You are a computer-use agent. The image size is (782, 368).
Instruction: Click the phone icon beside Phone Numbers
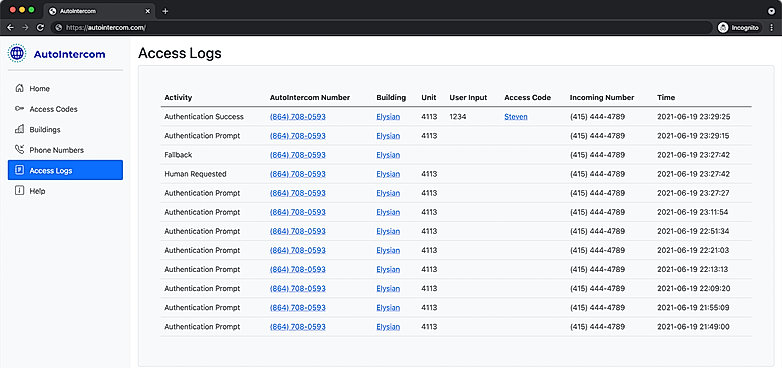19,150
